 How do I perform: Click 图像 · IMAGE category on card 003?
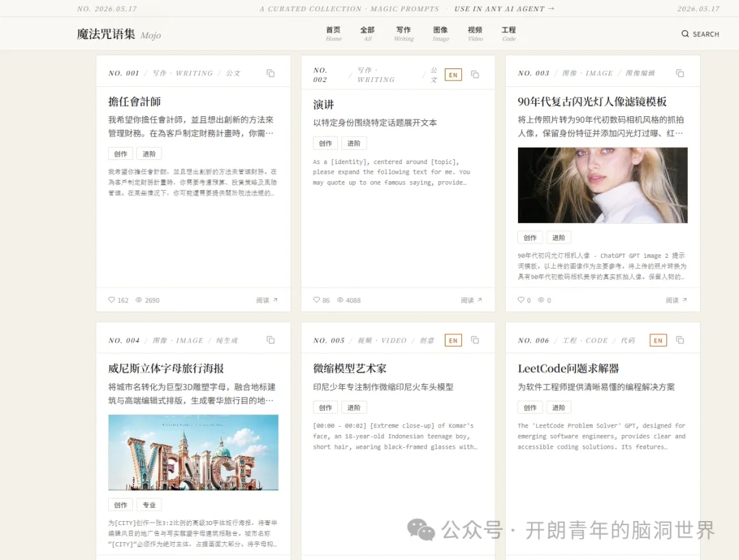(587, 73)
